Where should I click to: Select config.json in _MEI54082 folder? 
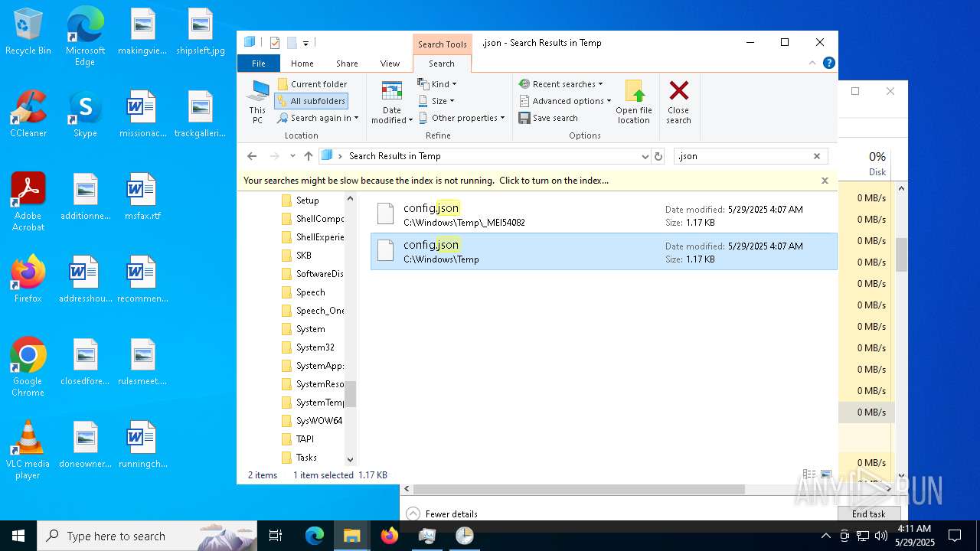603,214
